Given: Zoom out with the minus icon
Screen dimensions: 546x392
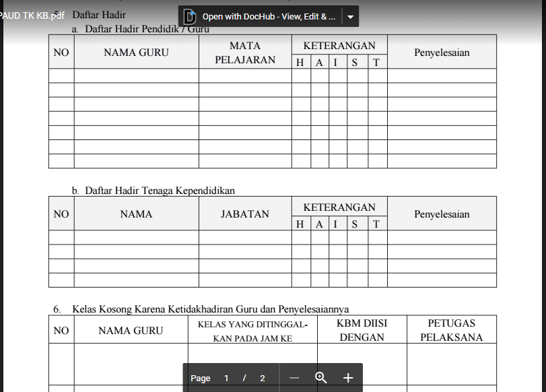Looking at the screenshot, I should [x=294, y=378].
